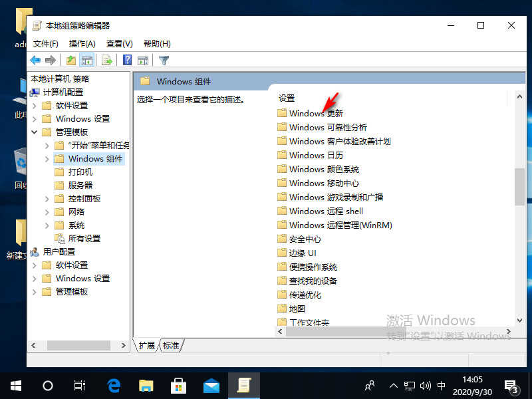Expand the 网络 tree node
Viewport: 532px width, 399px height.
(47, 212)
